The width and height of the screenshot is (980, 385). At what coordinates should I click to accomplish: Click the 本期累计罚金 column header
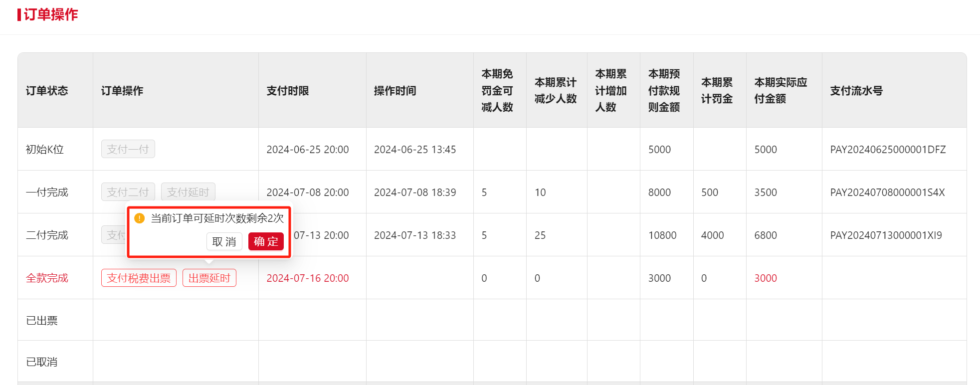point(717,91)
